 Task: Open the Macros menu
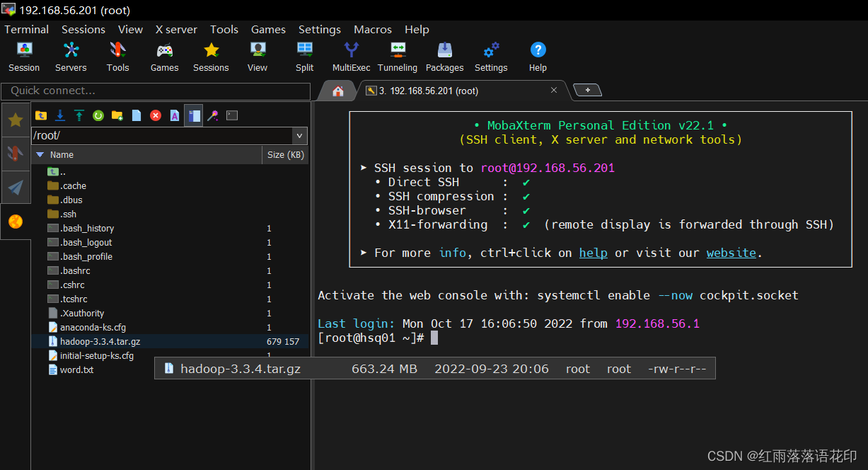373,30
